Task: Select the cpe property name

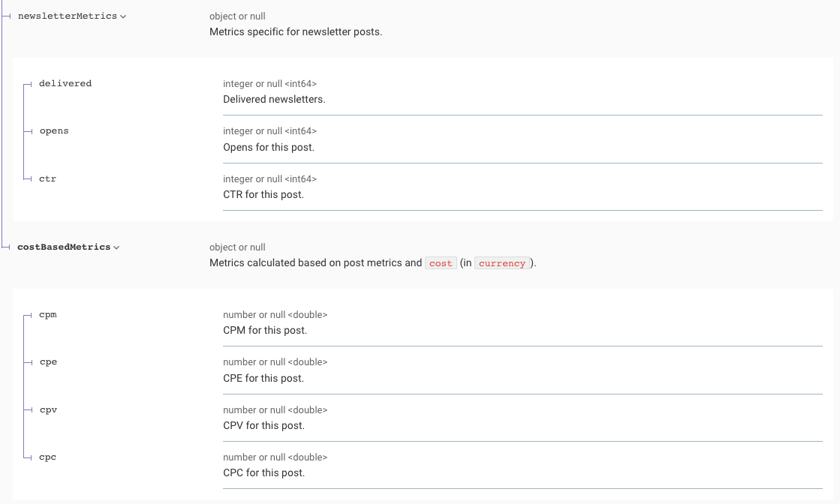Action: pyautogui.click(x=48, y=362)
